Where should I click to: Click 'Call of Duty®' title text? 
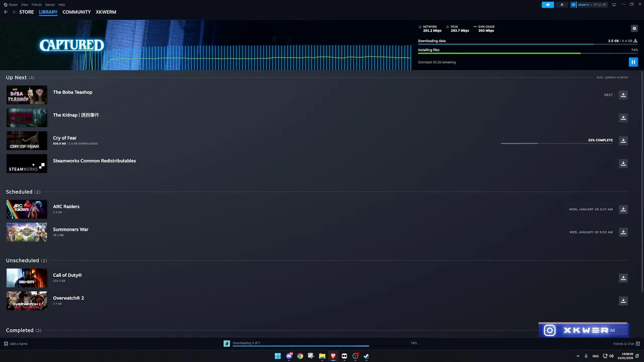67,275
